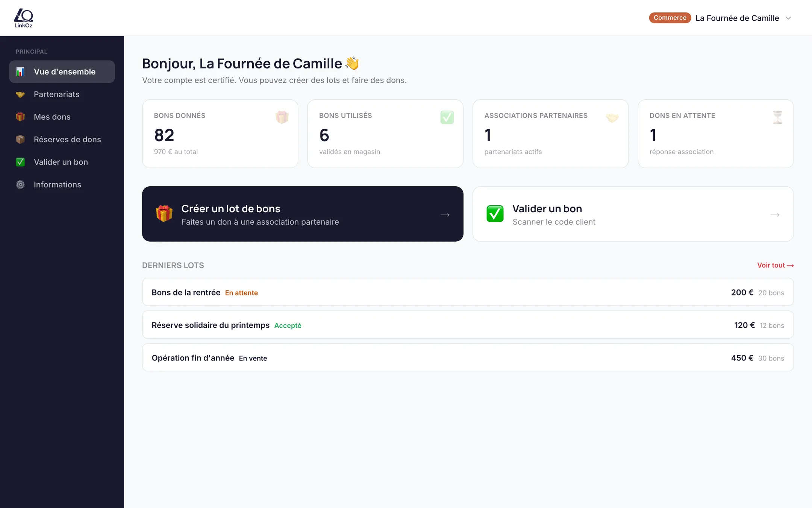Click the gear icon beside Informations

[x=20, y=185]
